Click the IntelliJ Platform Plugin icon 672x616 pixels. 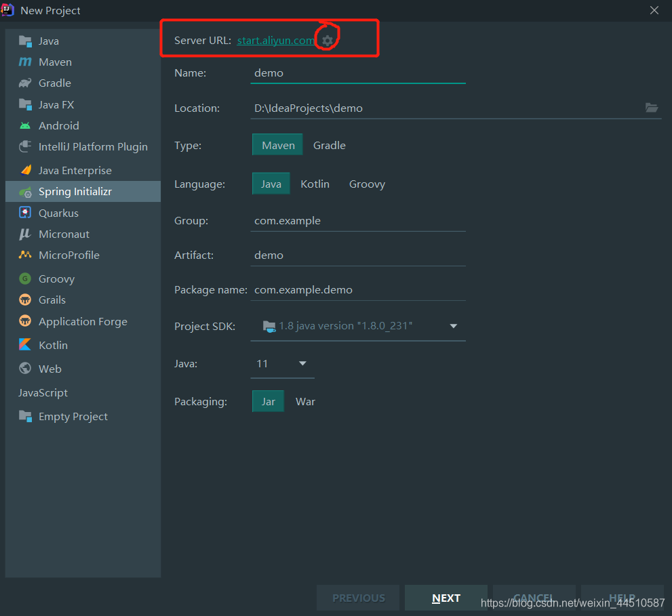tap(25, 146)
